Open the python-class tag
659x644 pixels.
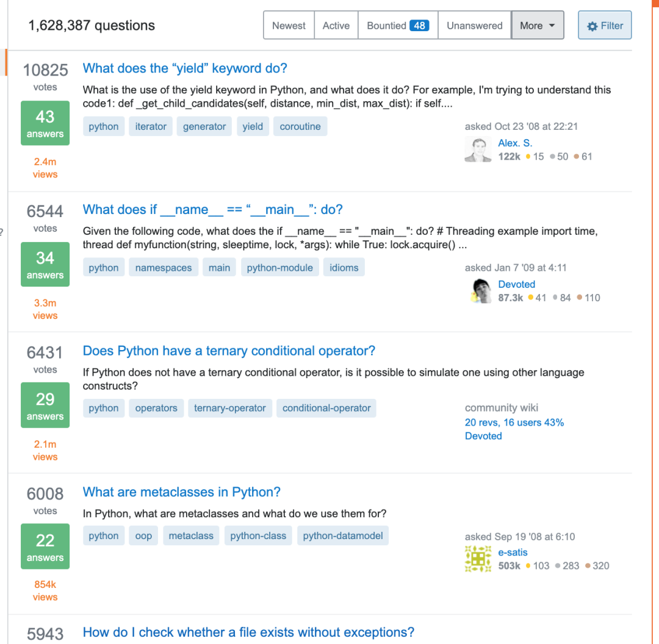tap(258, 535)
